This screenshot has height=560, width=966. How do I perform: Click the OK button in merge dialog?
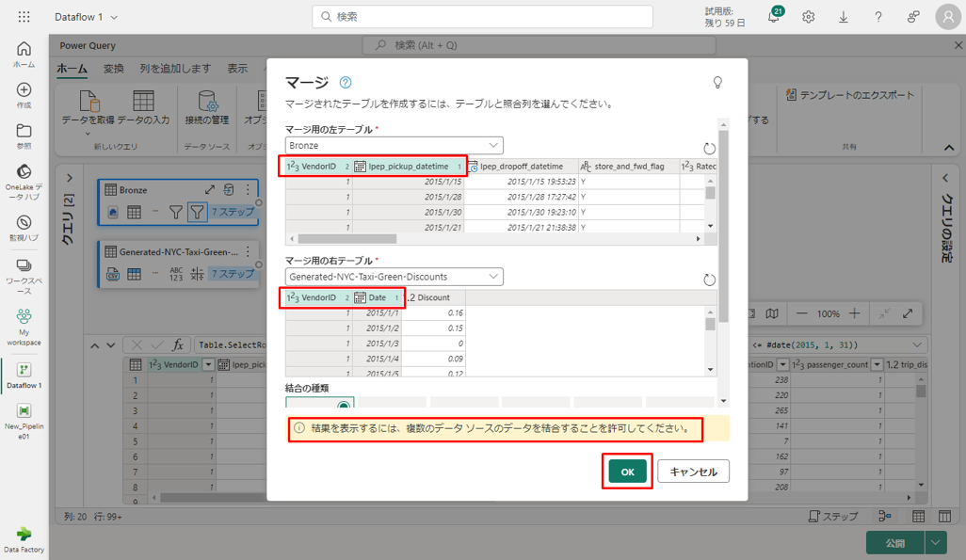click(x=627, y=472)
